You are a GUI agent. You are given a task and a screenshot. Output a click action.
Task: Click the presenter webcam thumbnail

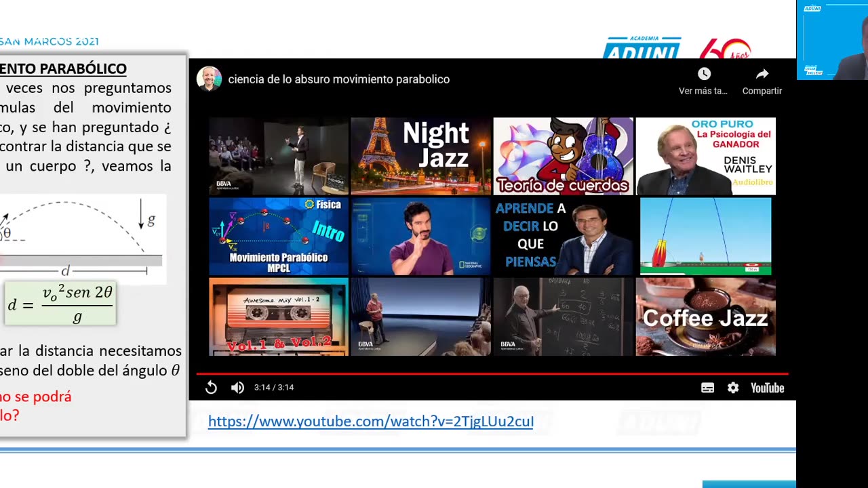(832, 40)
